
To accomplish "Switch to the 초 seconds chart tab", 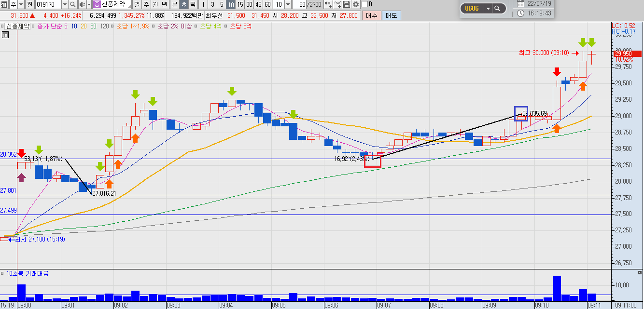I will [183, 4].
